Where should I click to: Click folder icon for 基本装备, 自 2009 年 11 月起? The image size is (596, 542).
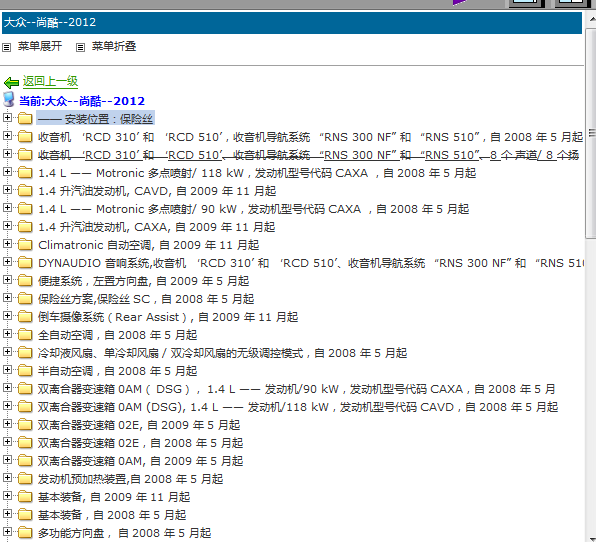(x=25, y=497)
